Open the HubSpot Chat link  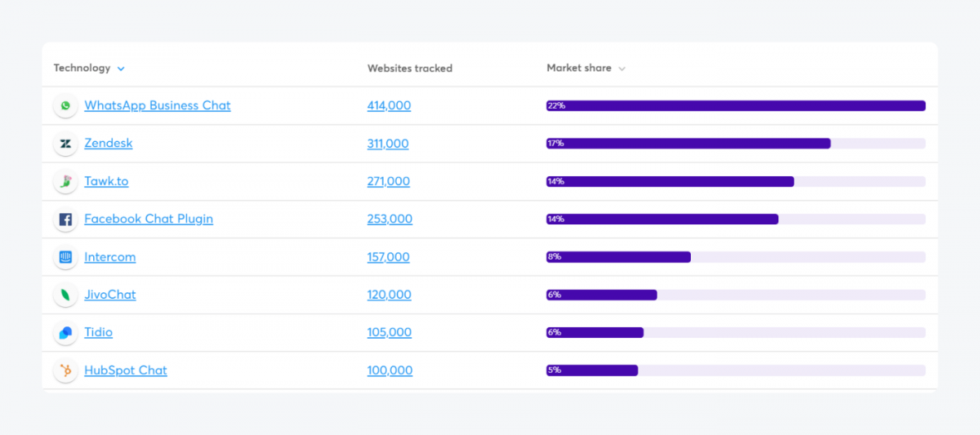126,371
